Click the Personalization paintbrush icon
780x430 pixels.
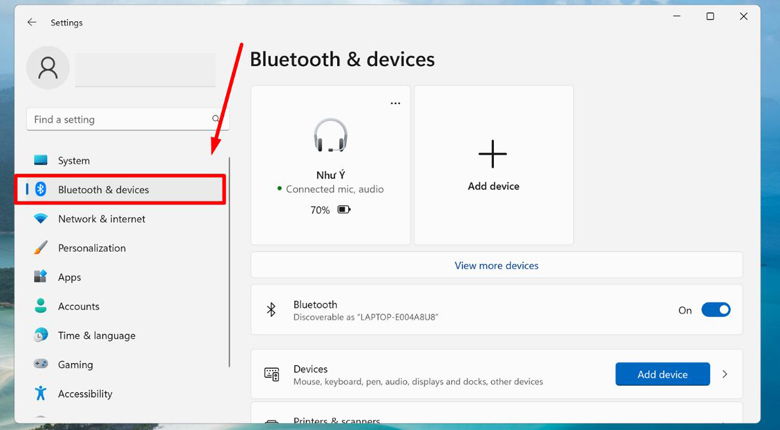click(x=40, y=247)
